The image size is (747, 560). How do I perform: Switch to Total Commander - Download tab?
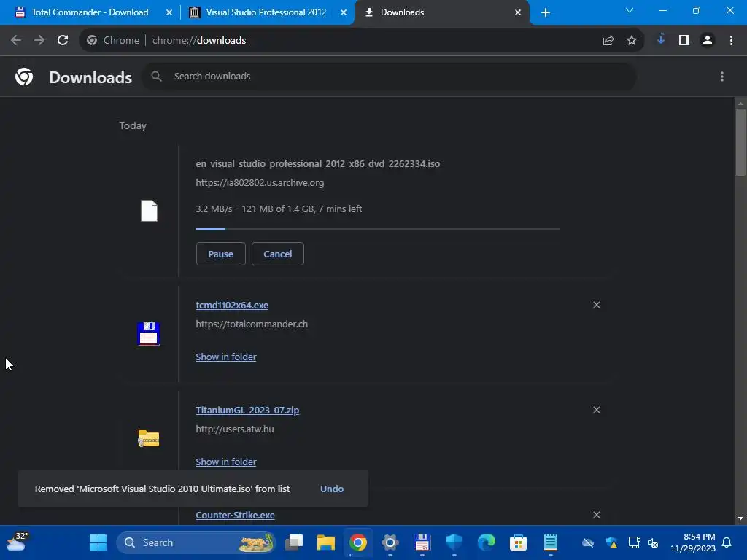pos(90,12)
